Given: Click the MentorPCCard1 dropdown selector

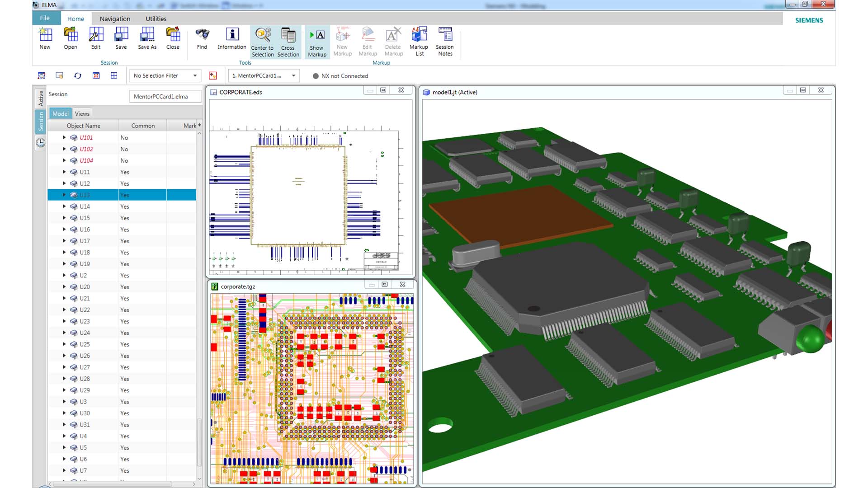Looking at the screenshot, I should point(263,75).
